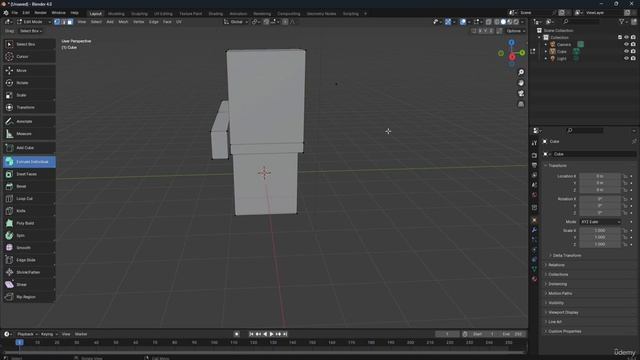Screen dimensions: 640x360
Task: Pick the Move tool
Action: tap(29, 71)
